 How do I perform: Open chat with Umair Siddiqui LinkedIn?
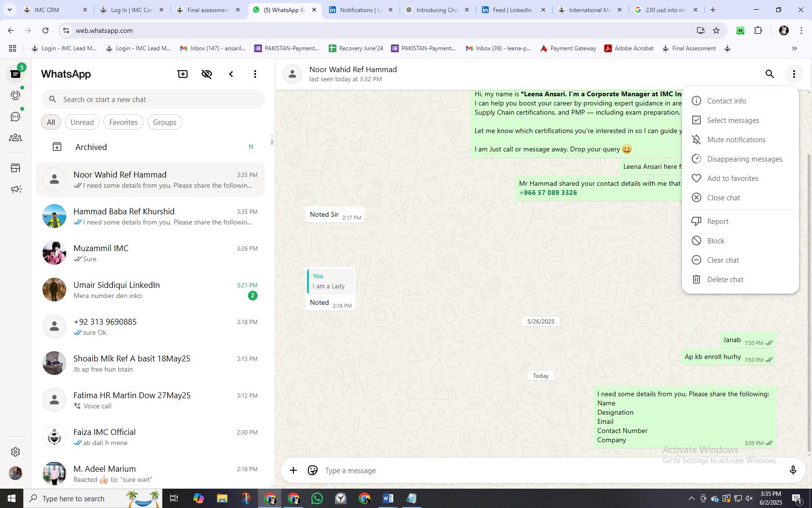coord(150,290)
